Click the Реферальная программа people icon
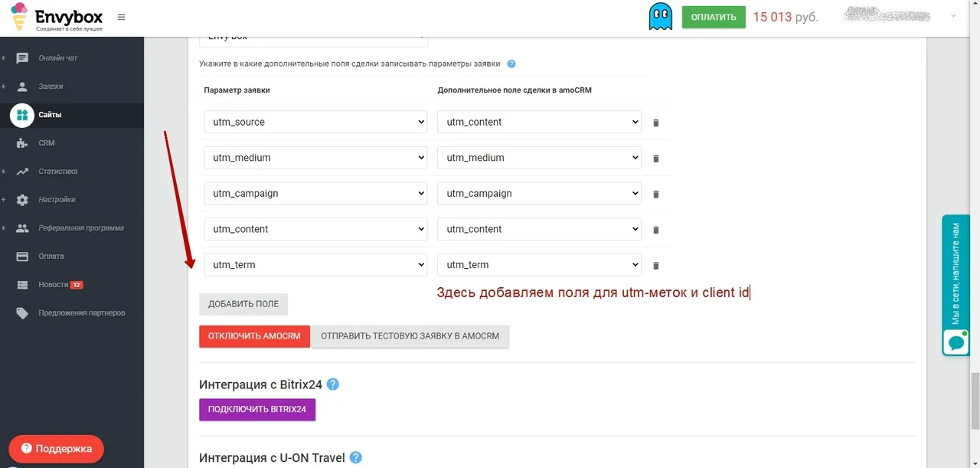The width and height of the screenshot is (980, 468). point(22,228)
